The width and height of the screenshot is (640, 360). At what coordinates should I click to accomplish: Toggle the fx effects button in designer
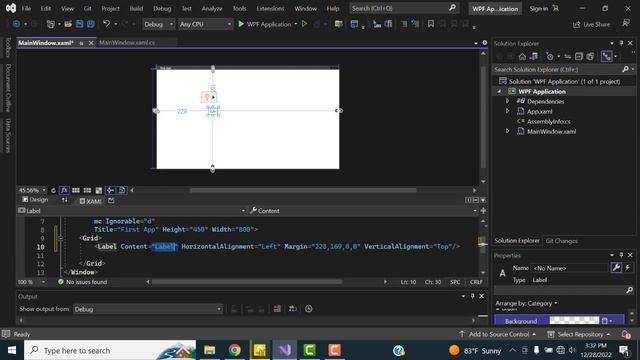pyautogui.click(x=64, y=190)
